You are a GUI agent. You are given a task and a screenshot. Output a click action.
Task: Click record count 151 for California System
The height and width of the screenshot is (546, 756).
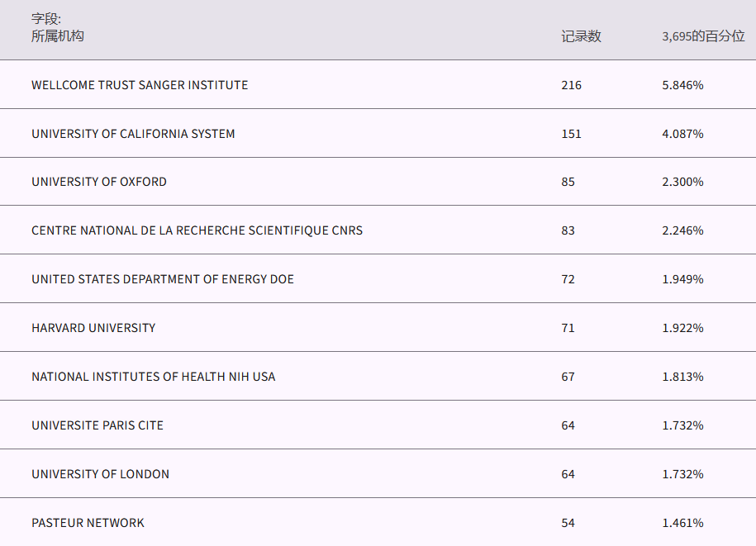(x=571, y=134)
